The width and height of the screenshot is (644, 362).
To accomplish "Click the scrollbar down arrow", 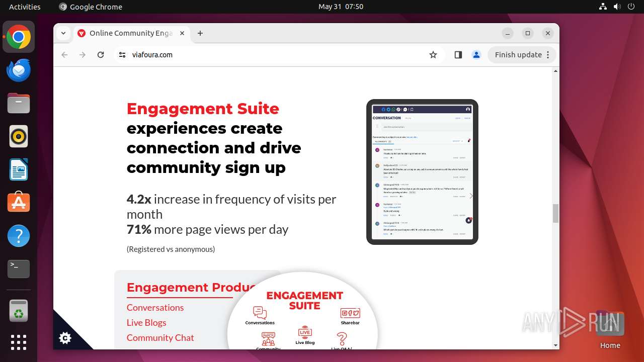I will [555, 345].
